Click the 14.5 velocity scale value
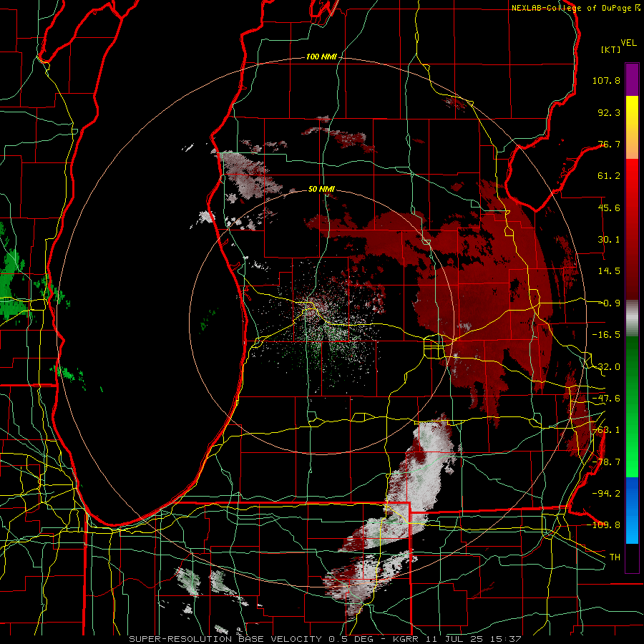Screen dimensions: 644x644 (x=609, y=271)
